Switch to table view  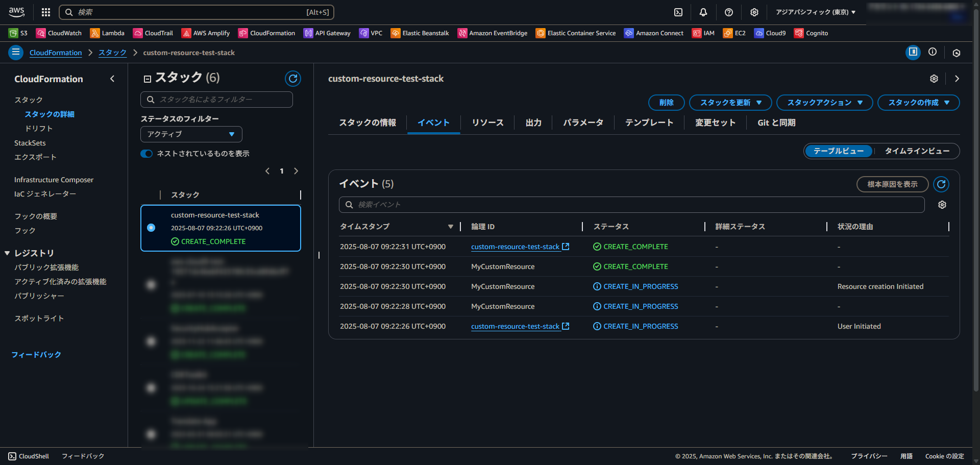[x=839, y=151]
